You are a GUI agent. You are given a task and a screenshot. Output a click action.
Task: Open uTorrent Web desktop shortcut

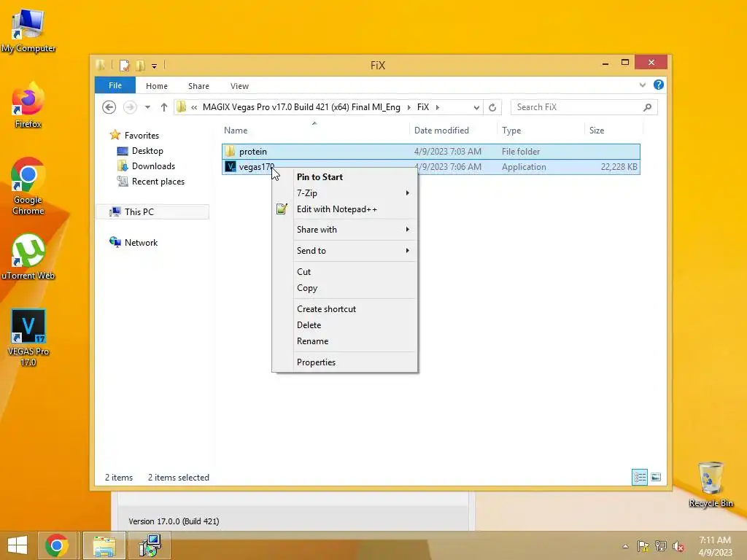pyautogui.click(x=28, y=256)
